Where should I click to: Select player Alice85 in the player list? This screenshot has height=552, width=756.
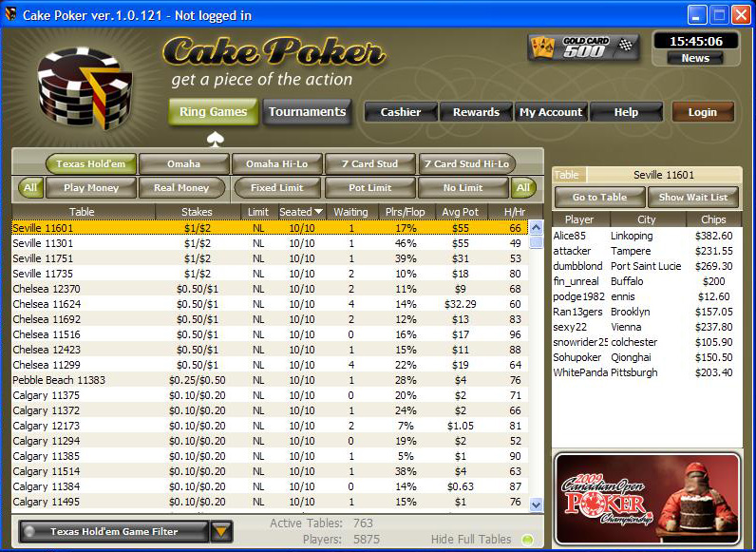coord(646,236)
